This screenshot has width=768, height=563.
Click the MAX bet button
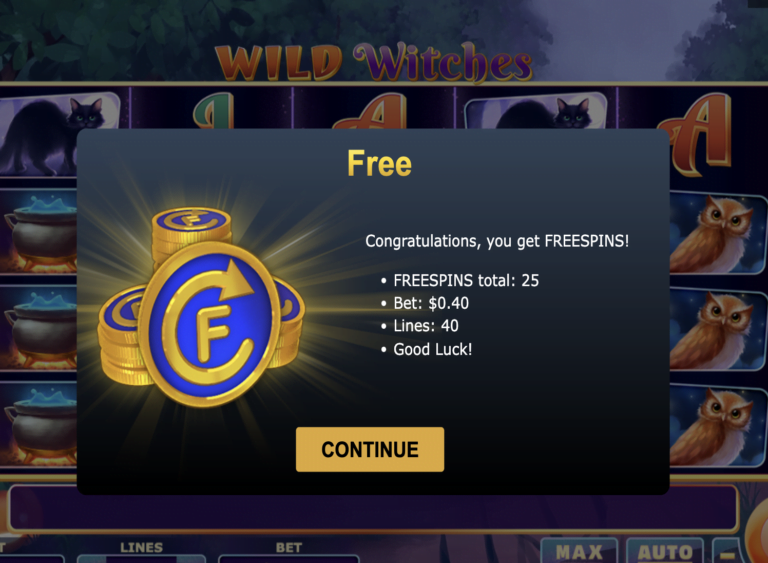[579, 551]
